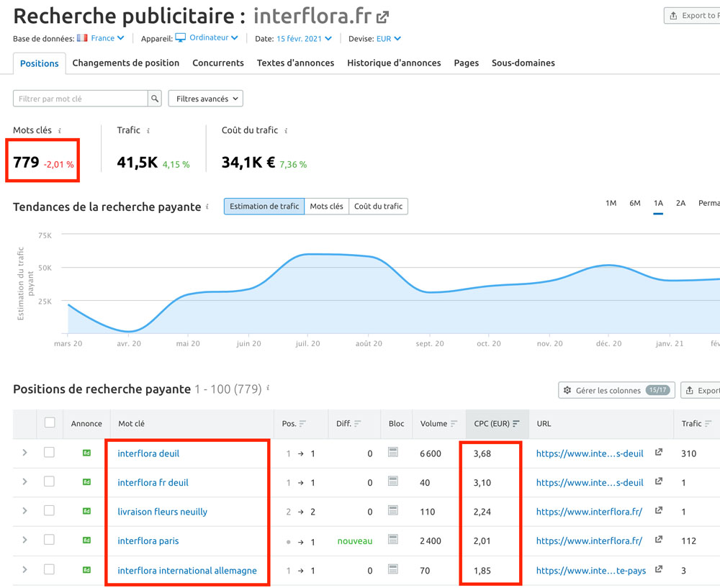
Task: Open URL link in interflora international allemagne row
Action: [x=591, y=571]
